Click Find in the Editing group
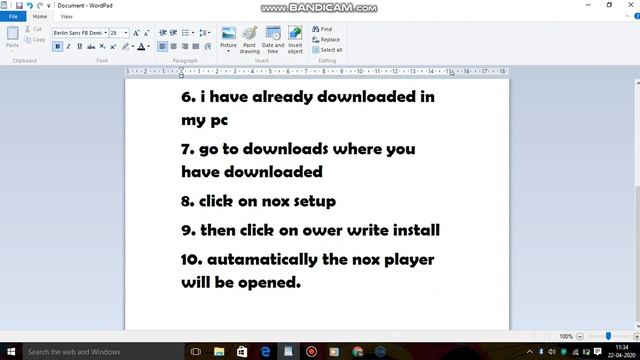Screen dimensions: 640x360 (x=322, y=29)
